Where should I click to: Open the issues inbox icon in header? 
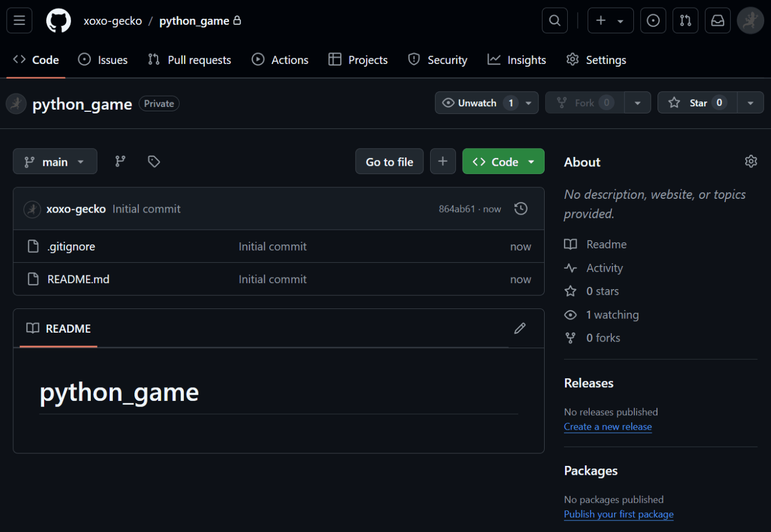653,20
